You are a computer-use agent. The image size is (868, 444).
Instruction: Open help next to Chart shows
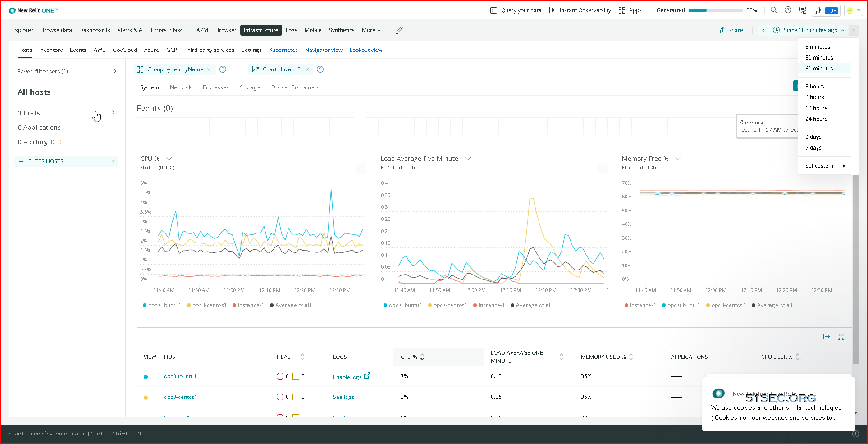(x=320, y=69)
